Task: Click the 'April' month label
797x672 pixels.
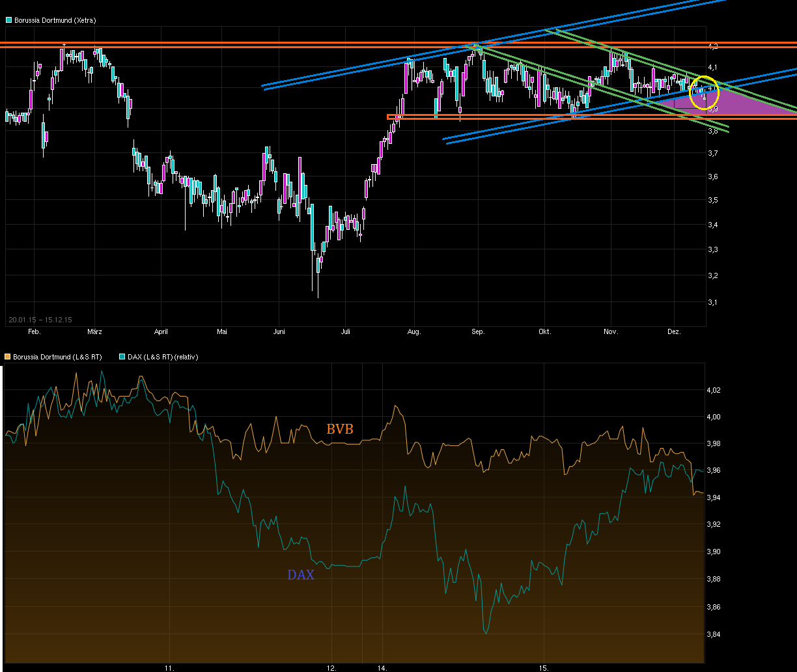Action: tap(161, 332)
